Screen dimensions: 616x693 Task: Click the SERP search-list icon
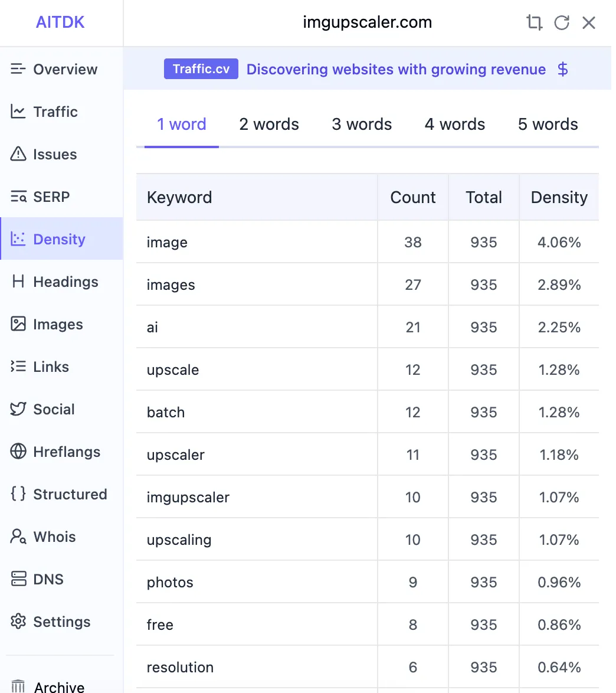pyautogui.click(x=18, y=196)
